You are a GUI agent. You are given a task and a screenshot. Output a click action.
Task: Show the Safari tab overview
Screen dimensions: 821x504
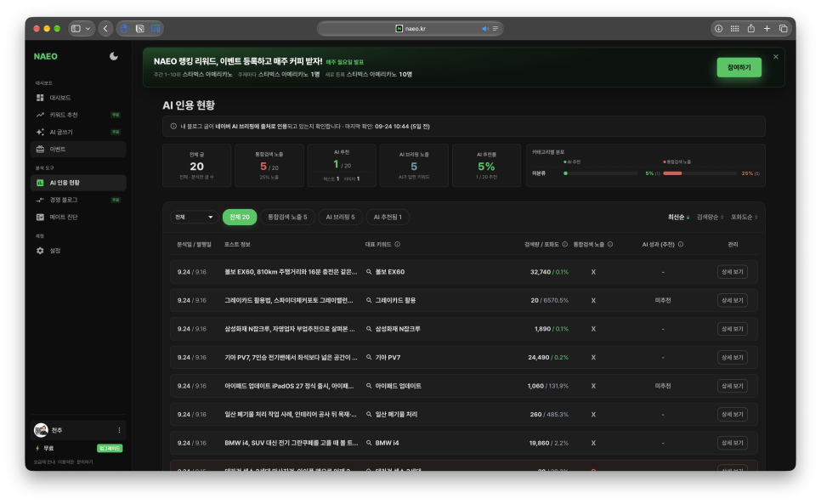(784, 29)
